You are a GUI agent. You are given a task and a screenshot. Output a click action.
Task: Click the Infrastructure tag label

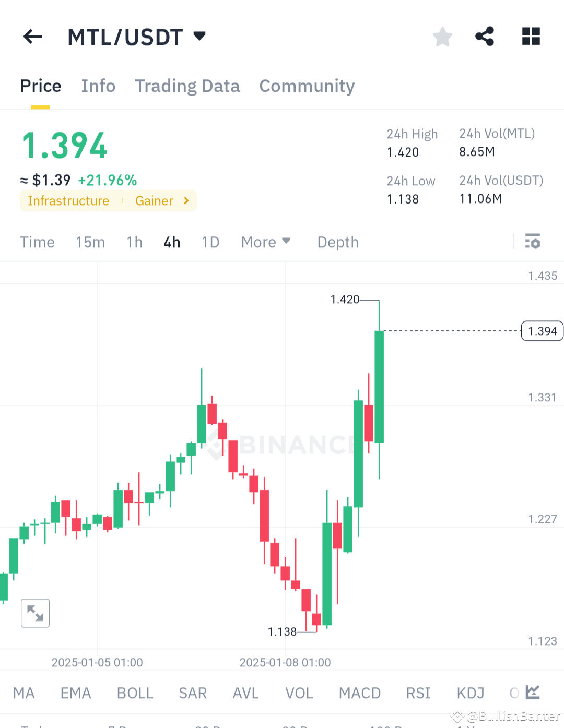click(68, 200)
